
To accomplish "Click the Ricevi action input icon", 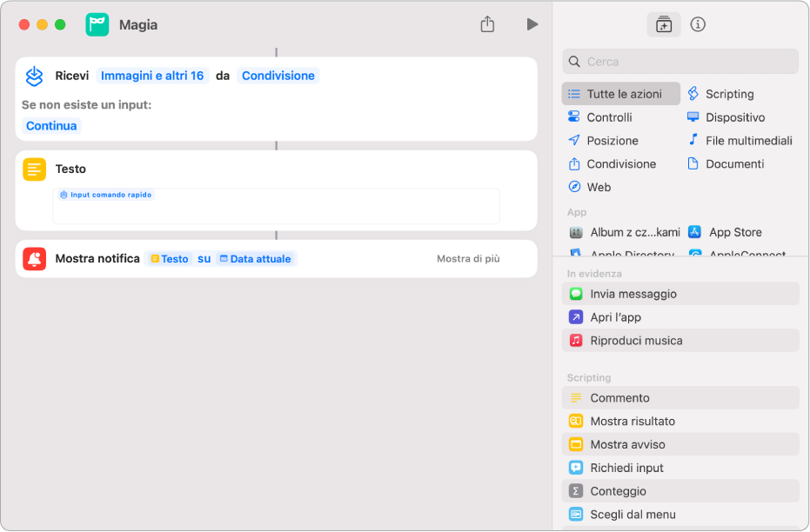I will (x=35, y=76).
